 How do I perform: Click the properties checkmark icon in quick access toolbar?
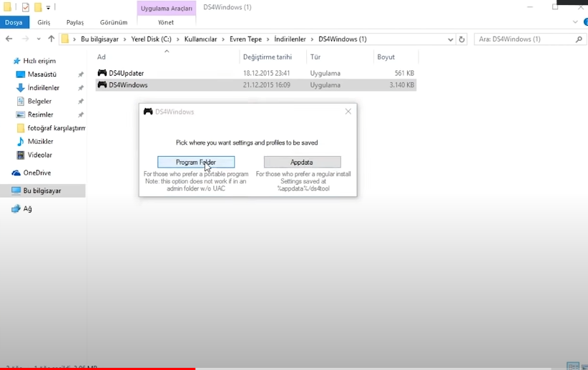(x=26, y=7)
